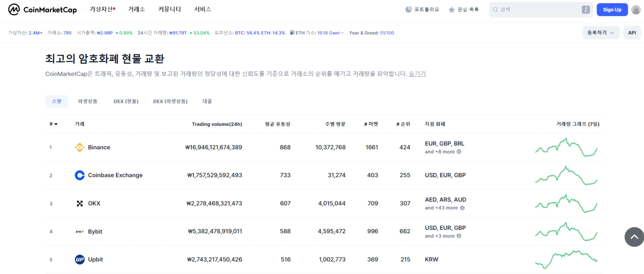
Task: Switch to the DEX (현물) tab
Action: [x=126, y=101]
